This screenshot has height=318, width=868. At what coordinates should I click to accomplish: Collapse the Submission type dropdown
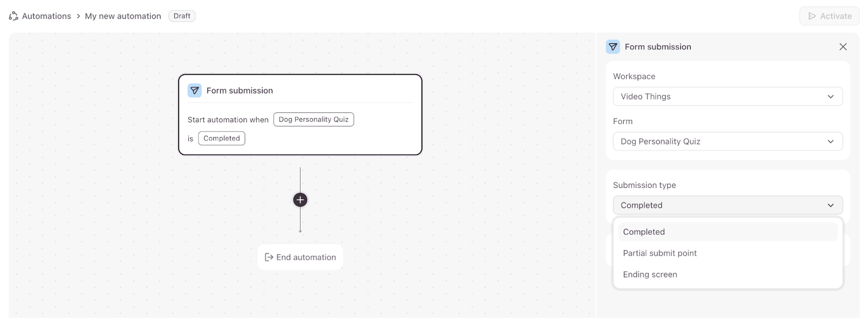[727, 205]
